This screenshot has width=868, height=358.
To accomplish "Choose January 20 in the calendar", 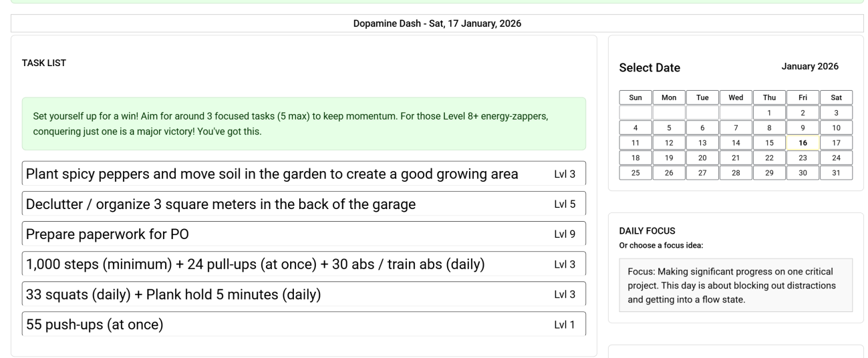I will coord(702,158).
